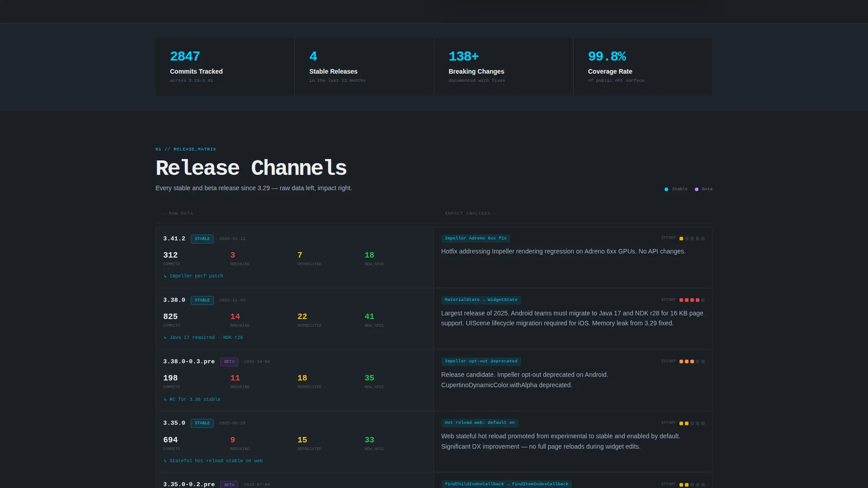Click the date 2026-02-12
868x488 pixels.
[232, 239]
